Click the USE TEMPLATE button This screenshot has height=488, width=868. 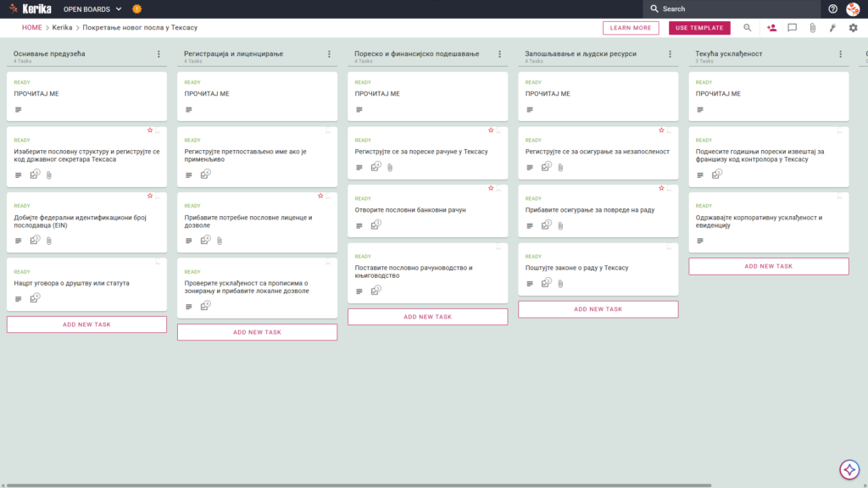coord(699,28)
